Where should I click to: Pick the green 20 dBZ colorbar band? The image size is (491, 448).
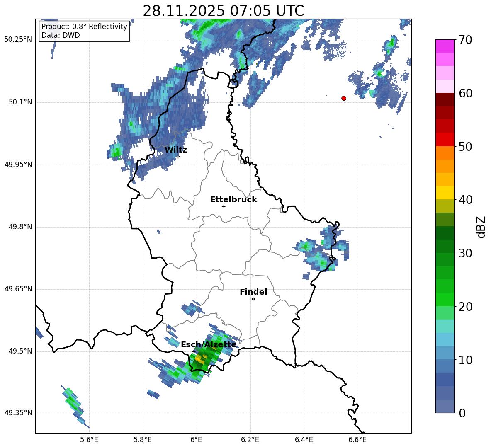tap(445, 299)
